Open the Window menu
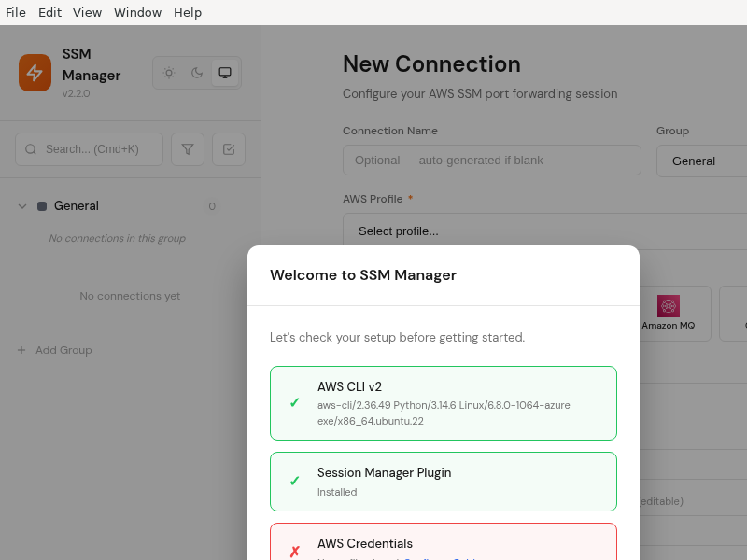Screen dimensions: 747x560 click(x=137, y=12)
